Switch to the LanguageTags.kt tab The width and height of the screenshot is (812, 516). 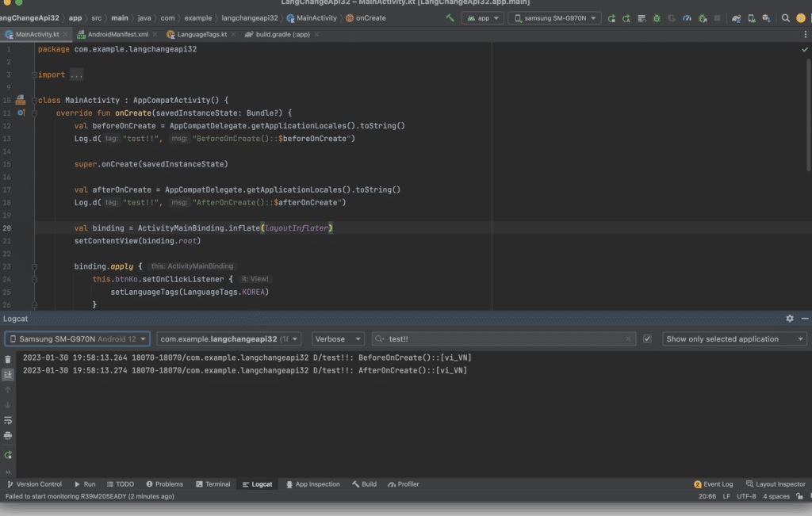click(201, 34)
